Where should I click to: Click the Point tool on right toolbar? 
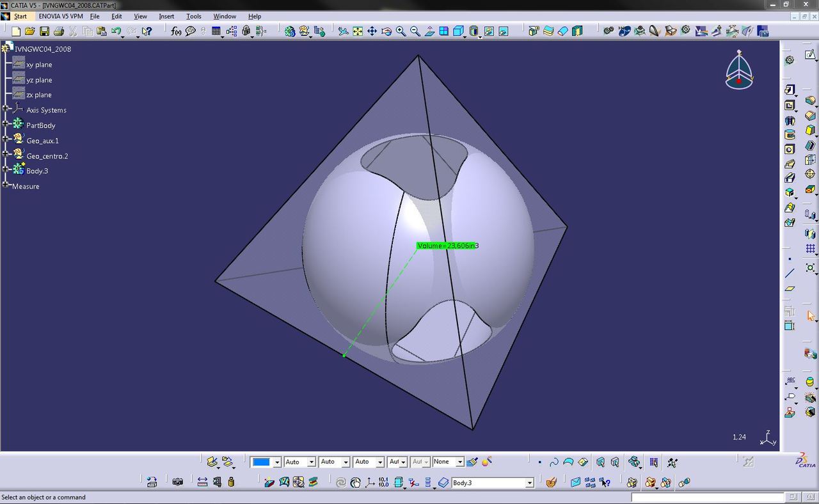[x=790, y=258]
